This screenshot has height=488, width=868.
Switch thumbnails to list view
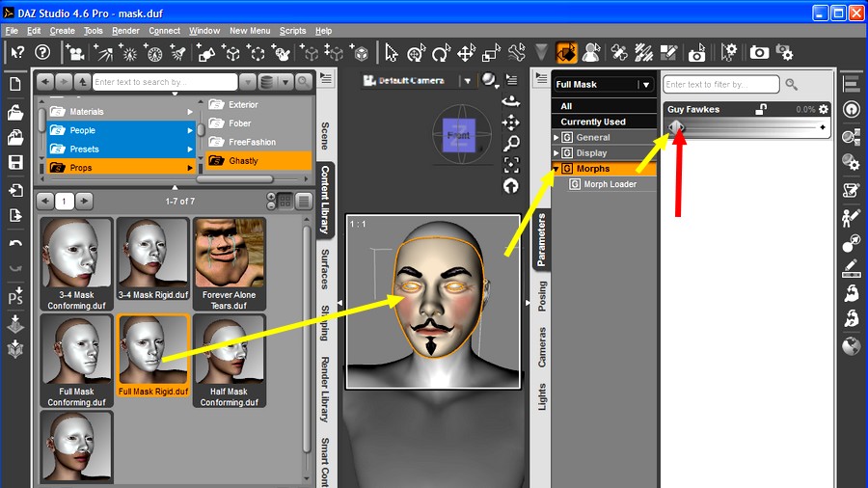click(304, 202)
